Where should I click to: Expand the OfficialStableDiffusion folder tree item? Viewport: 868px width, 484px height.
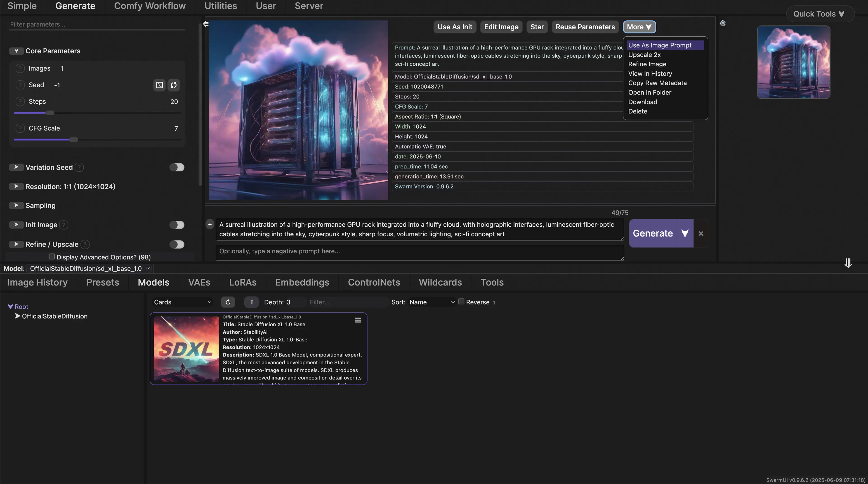(18, 316)
